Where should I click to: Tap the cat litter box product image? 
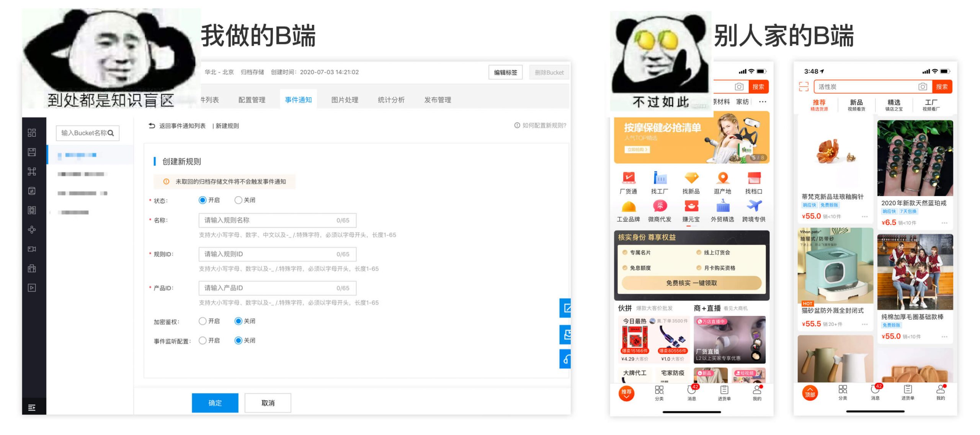[x=835, y=266]
